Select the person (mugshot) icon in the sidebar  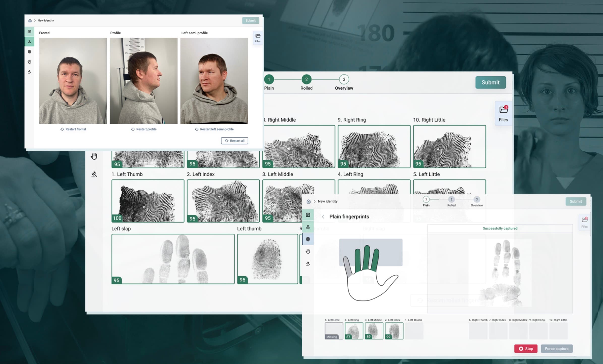(29, 41)
